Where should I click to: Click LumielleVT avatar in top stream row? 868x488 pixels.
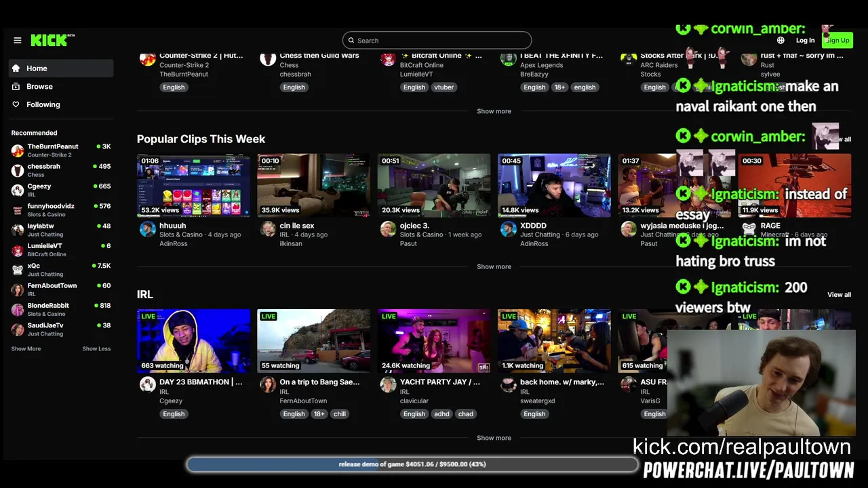point(388,58)
